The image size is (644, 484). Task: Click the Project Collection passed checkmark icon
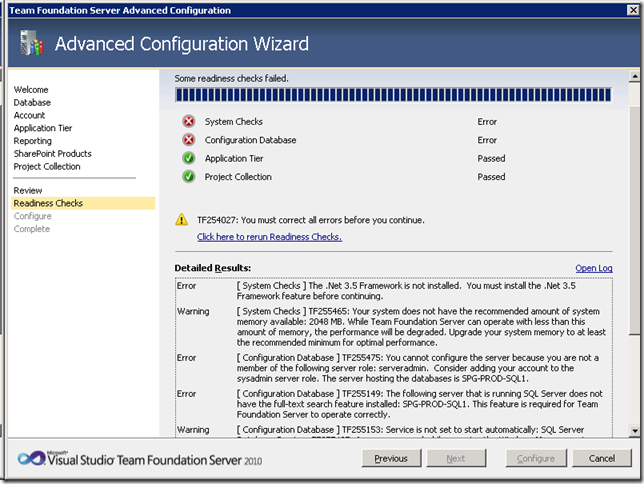click(x=189, y=177)
